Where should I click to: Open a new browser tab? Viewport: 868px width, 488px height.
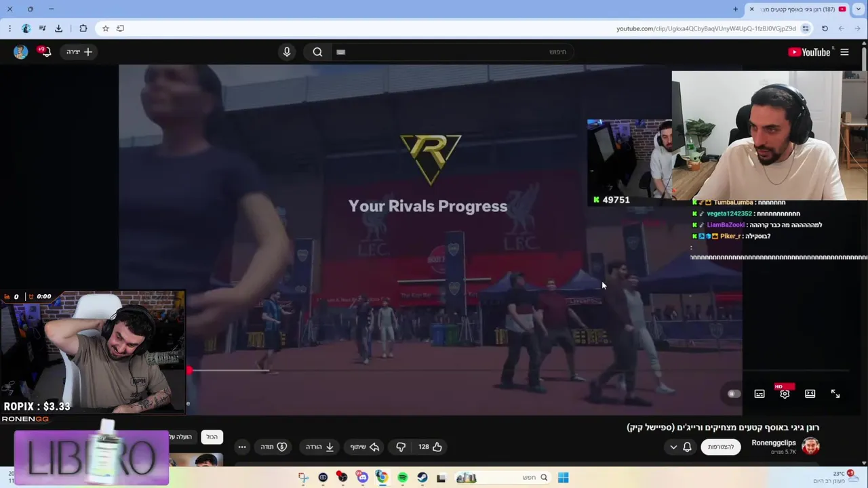click(x=735, y=9)
